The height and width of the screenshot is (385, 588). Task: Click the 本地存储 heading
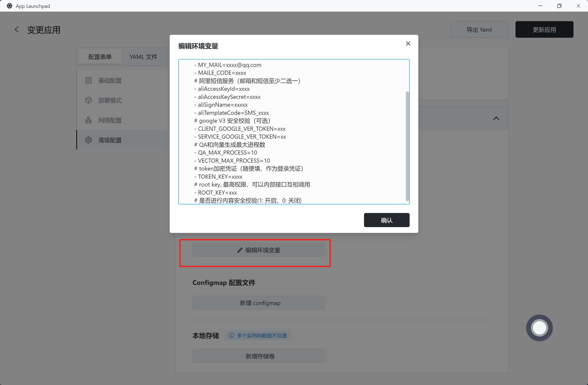(x=206, y=335)
